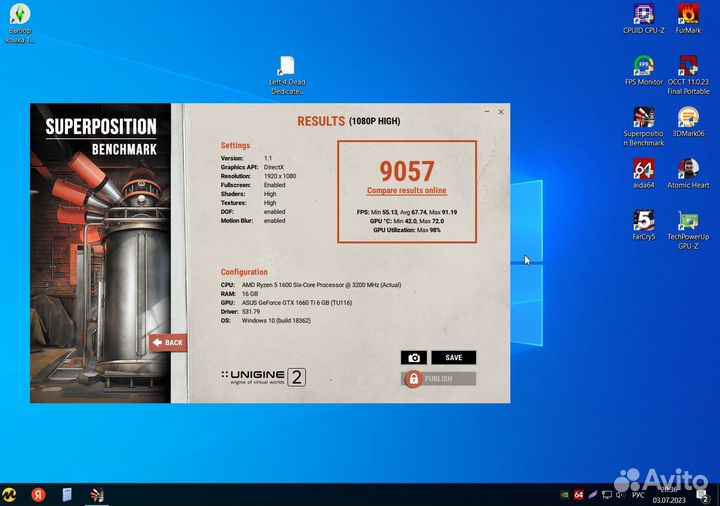Image resolution: width=720 pixels, height=506 pixels.
Task: Click the locked PUBLISH button
Action: point(439,379)
